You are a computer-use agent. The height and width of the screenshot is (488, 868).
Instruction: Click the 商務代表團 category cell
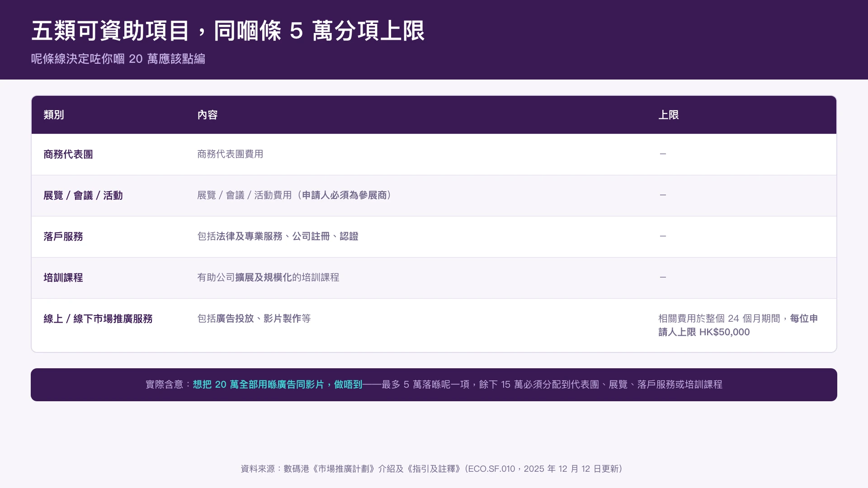[68, 155]
